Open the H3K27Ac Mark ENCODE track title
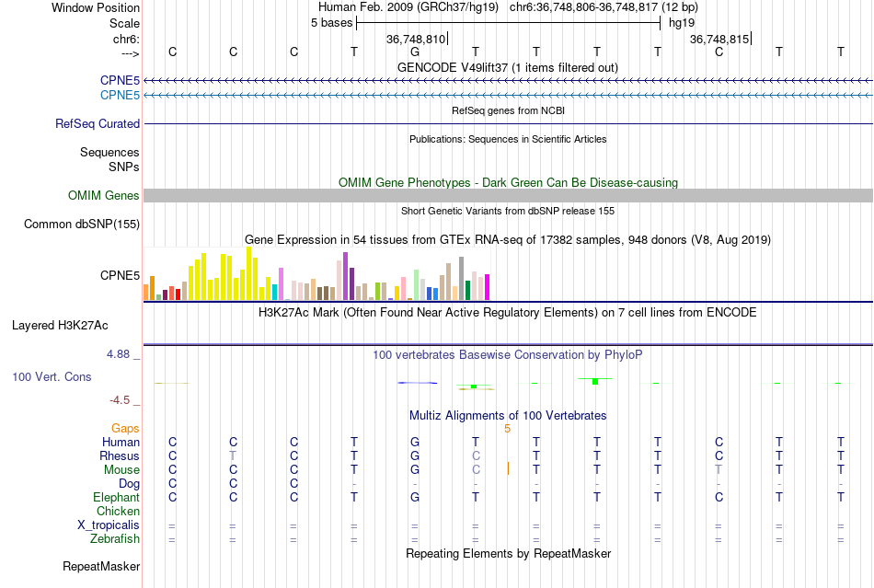The image size is (874, 588). tap(508, 312)
